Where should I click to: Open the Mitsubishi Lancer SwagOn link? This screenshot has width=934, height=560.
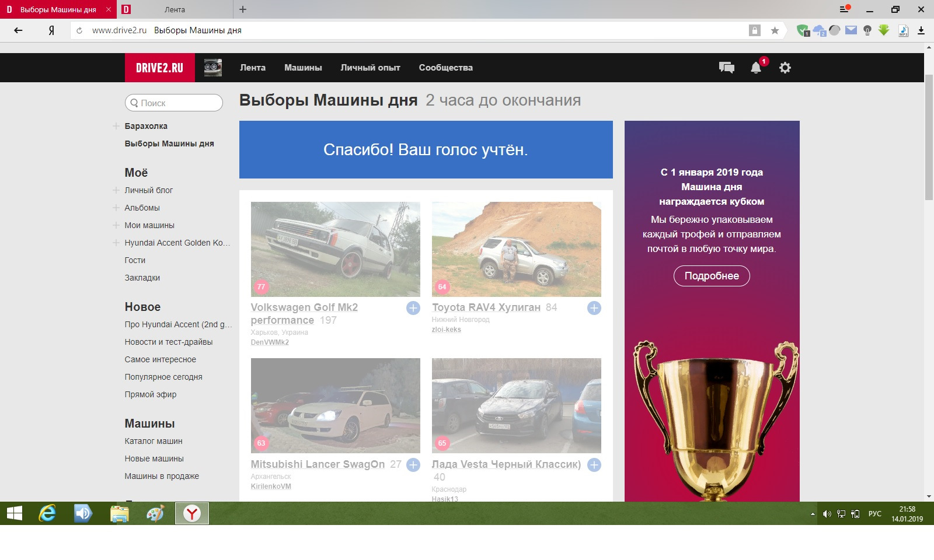318,464
